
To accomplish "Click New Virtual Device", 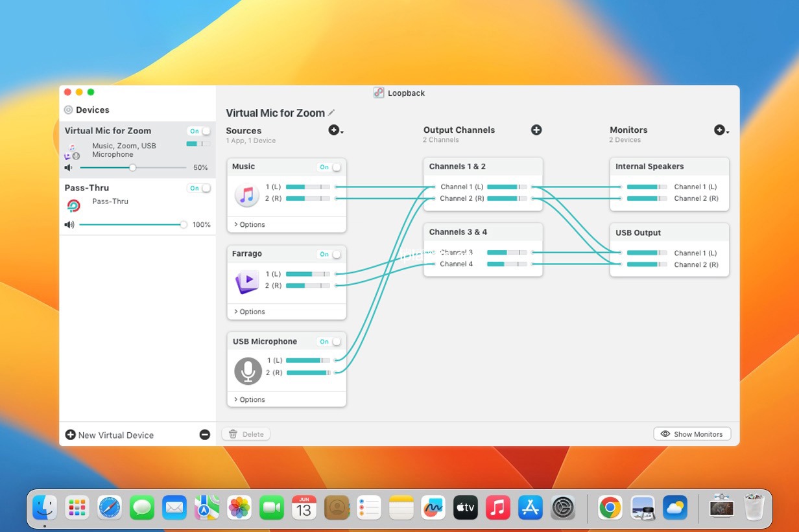I will click(110, 435).
